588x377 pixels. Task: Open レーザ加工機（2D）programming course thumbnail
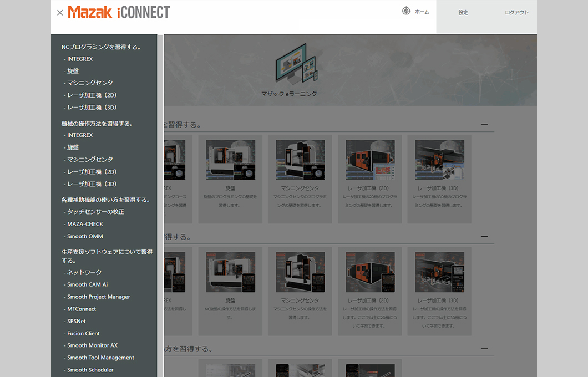[370, 160]
